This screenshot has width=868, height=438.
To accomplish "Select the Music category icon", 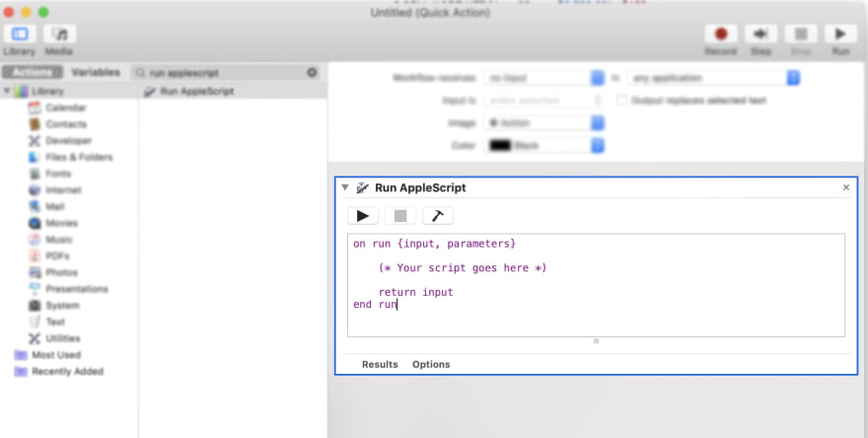I will click(35, 239).
